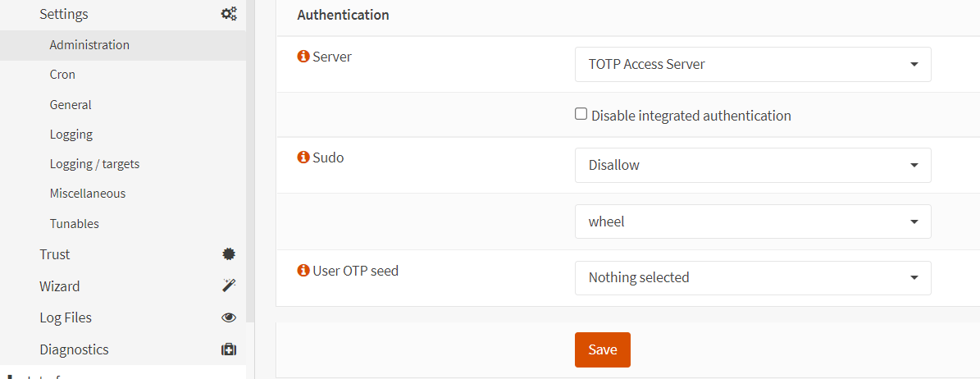The width and height of the screenshot is (980, 379).
Task: Open the User OTP seed dropdown
Action: click(x=753, y=278)
